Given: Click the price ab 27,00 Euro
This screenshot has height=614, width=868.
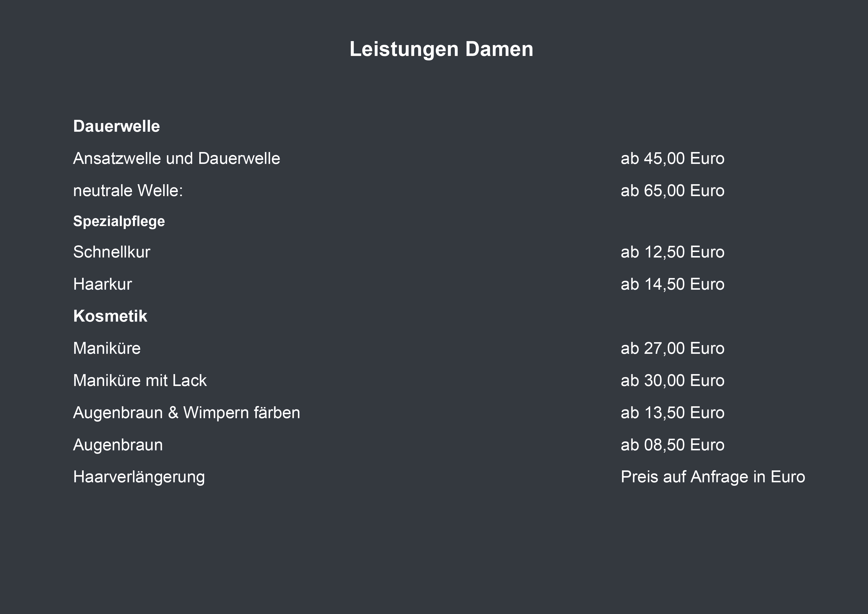Looking at the screenshot, I should 672,348.
